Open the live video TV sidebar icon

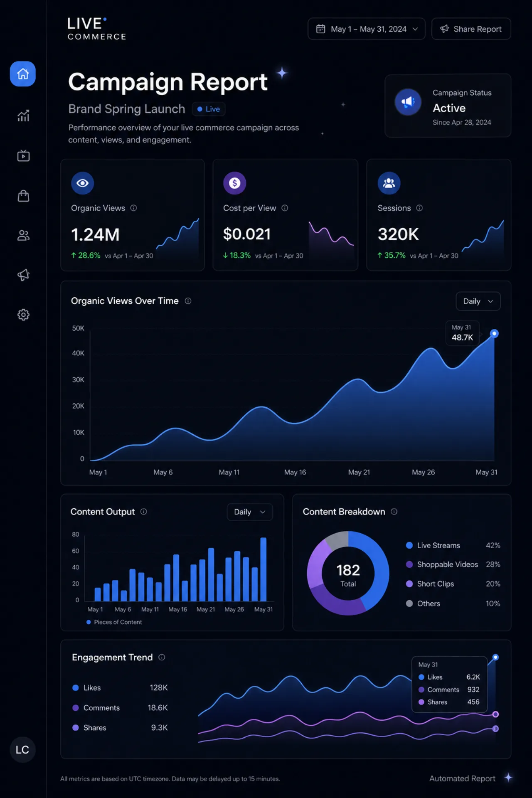[x=23, y=156]
